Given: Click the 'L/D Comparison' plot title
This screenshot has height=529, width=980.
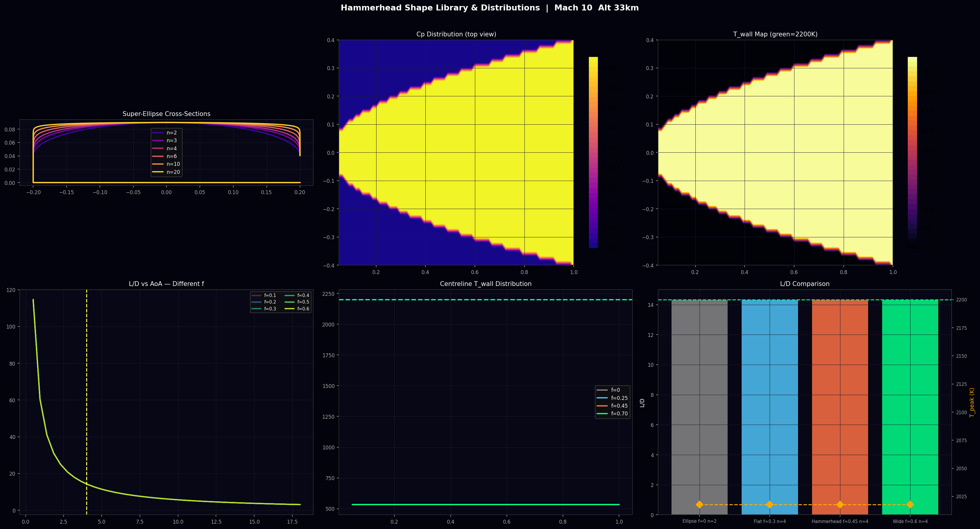Looking at the screenshot, I should pos(805,284).
